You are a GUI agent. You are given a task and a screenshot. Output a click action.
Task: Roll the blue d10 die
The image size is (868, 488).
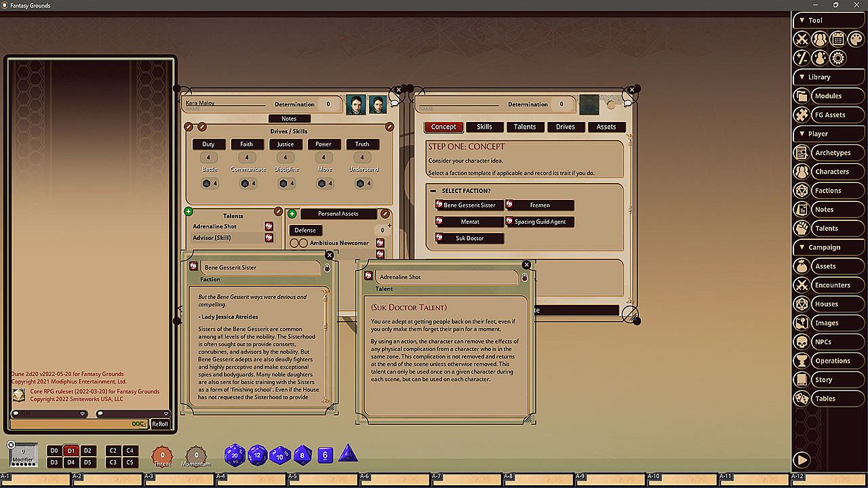pos(279,455)
